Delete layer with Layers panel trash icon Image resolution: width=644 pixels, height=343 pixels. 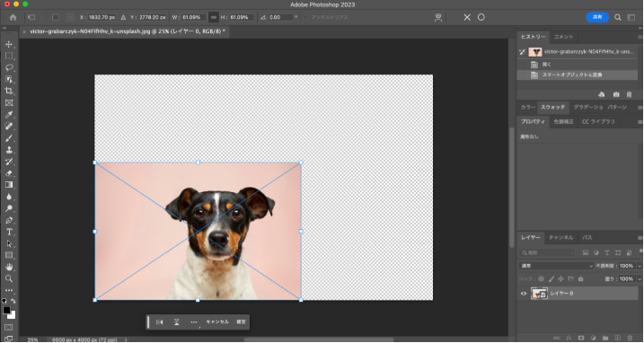coord(630,339)
